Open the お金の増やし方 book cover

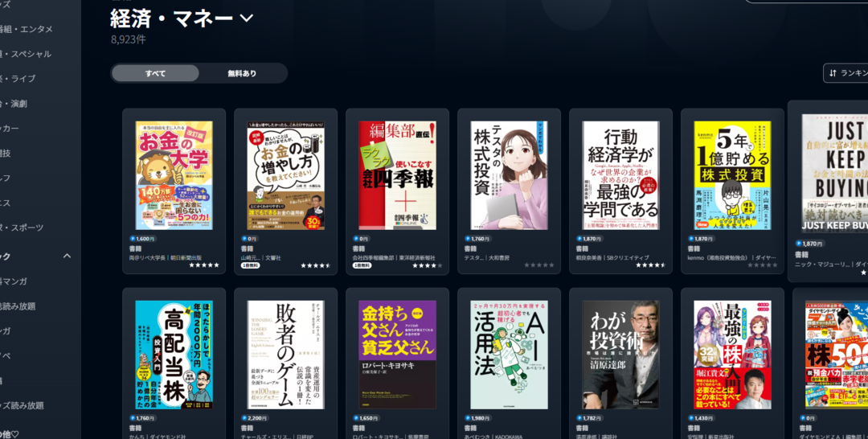pyautogui.click(x=285, y=175)
